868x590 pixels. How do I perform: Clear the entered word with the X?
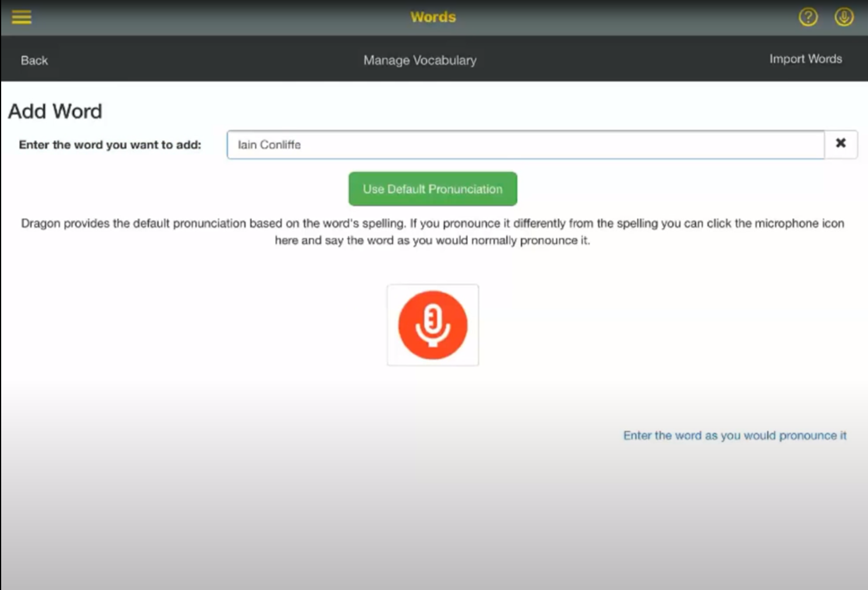(841, 143)
